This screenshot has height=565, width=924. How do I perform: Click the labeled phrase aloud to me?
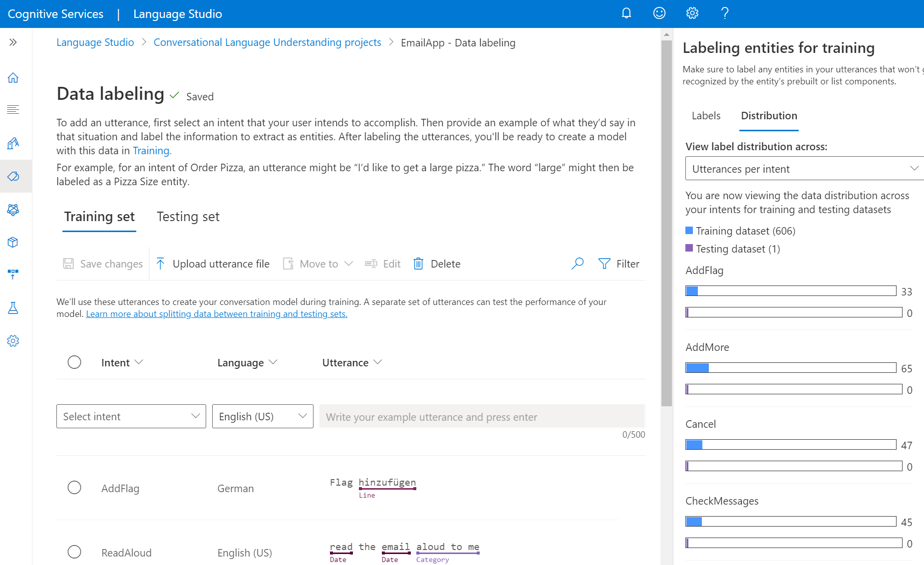448,547
